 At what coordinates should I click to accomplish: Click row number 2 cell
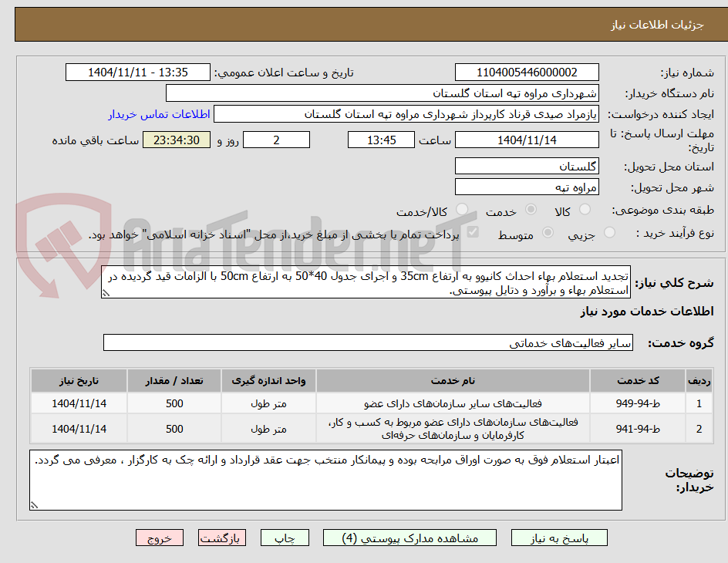coord(699,429)
